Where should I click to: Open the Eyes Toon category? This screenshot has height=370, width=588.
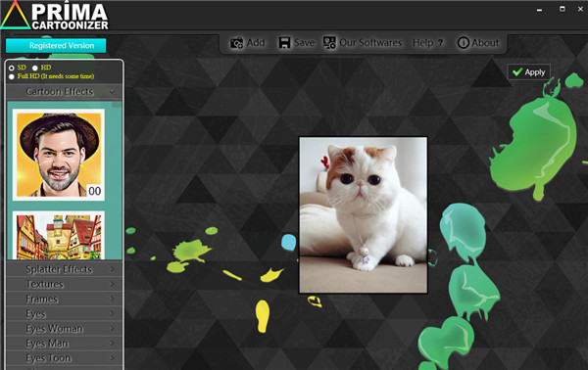(64, 357)
